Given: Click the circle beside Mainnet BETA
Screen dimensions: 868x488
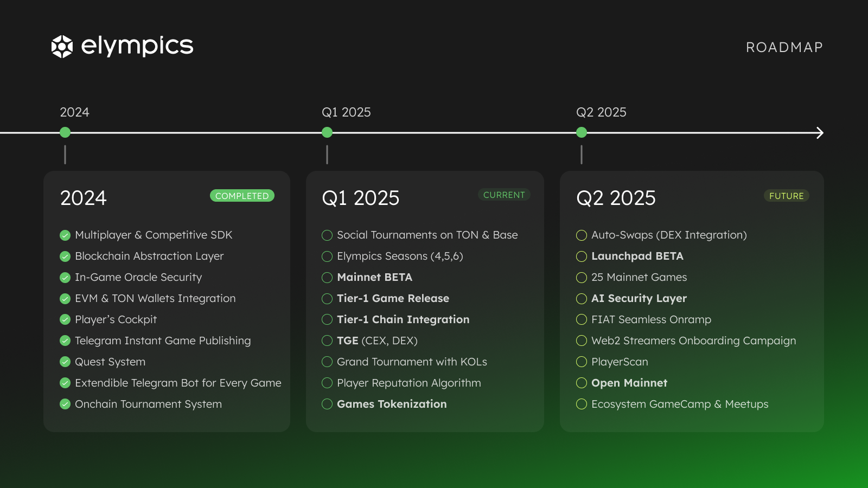Looking at the screenshot, I should (327, 278).
